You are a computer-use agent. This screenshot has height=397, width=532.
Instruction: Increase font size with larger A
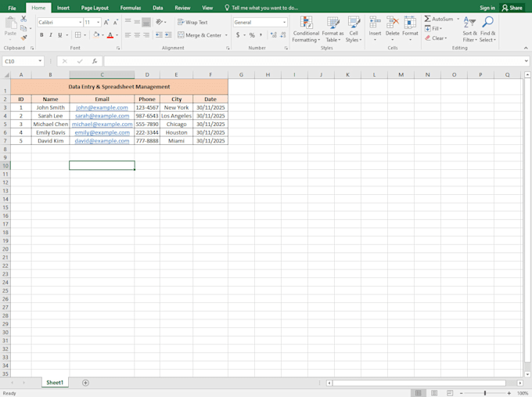point(106,23)
